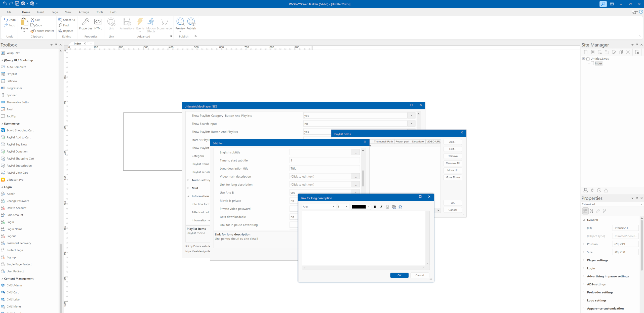Click the Long description title field
This screenshot has height=313, width=644.
[x=325, y=168]
